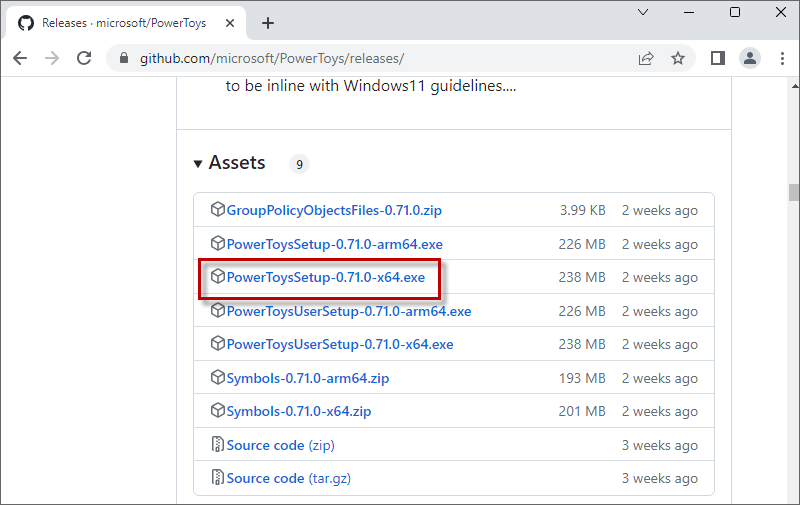Click the Assets heading text
Screen dimensions: 800x505
pyautogui.click(x=237, y=163)
